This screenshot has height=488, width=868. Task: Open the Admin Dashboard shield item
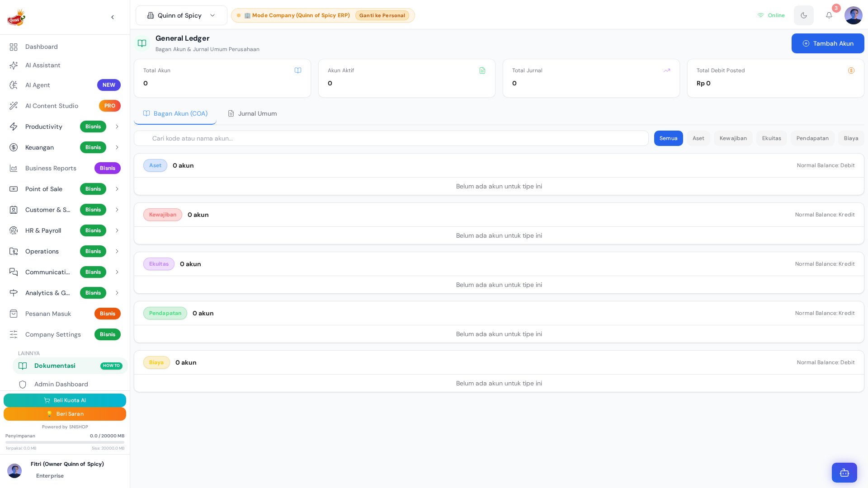click(x=70, y=385)
